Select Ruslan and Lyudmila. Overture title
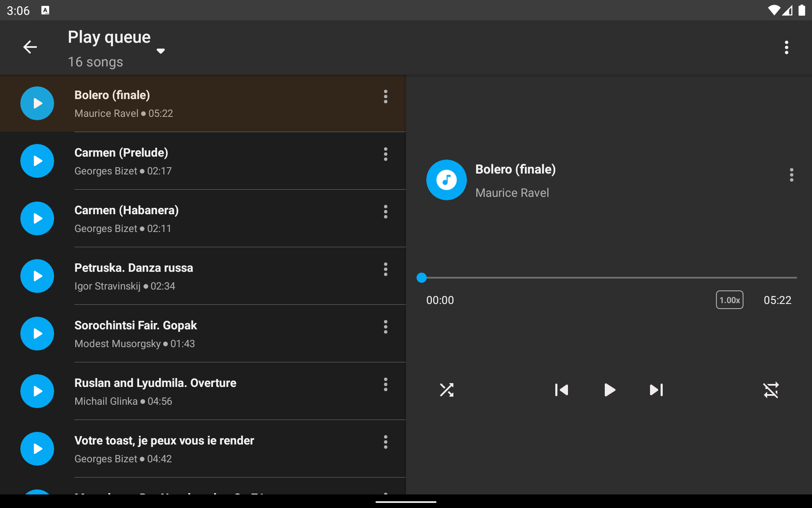Image resolution: width=812 pixels, height=508 pixels. (155, 383)
